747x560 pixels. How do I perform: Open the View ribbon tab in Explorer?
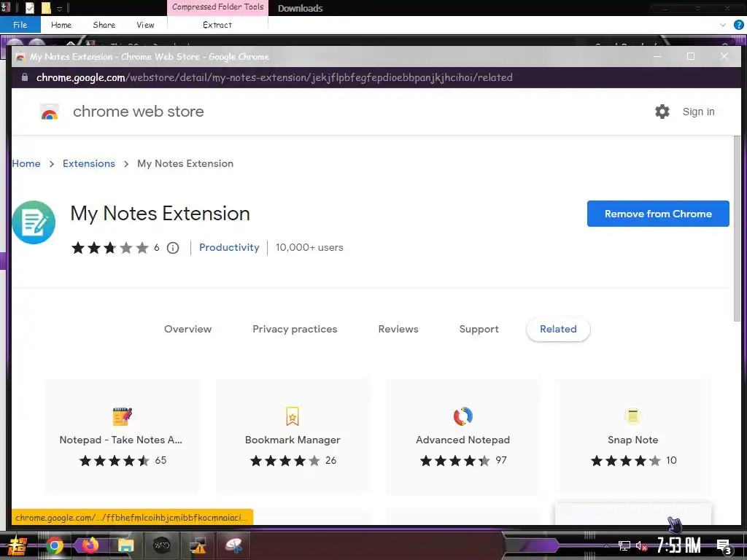pos(145,25)
